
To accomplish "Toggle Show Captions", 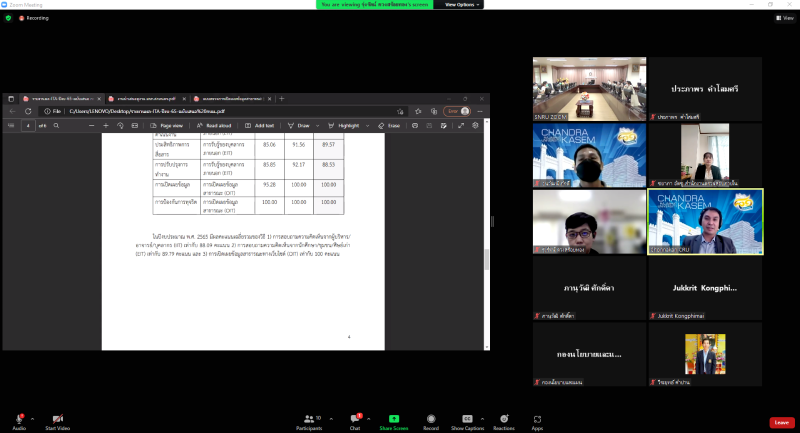I will click(x=467, y=418).
